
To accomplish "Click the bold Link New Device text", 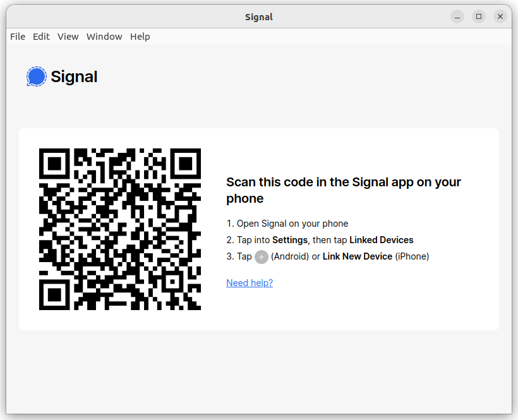I will coord(358,256).
